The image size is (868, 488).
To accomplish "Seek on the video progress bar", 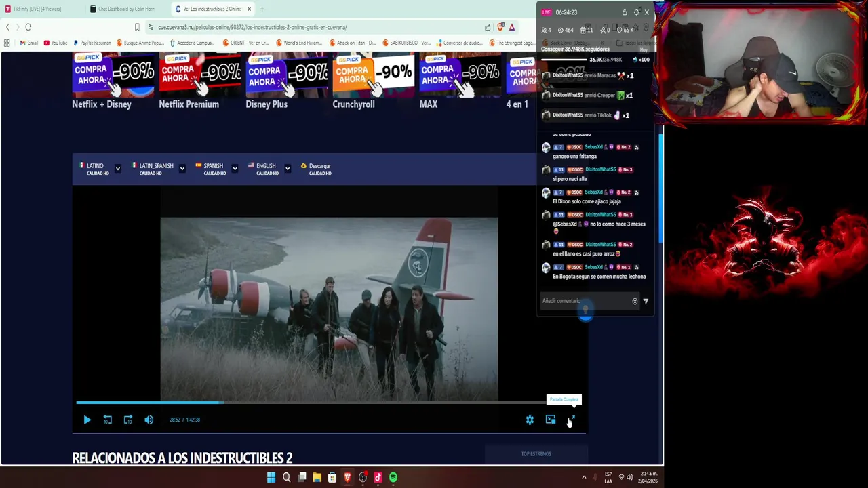I will click(x=330, y=403).
